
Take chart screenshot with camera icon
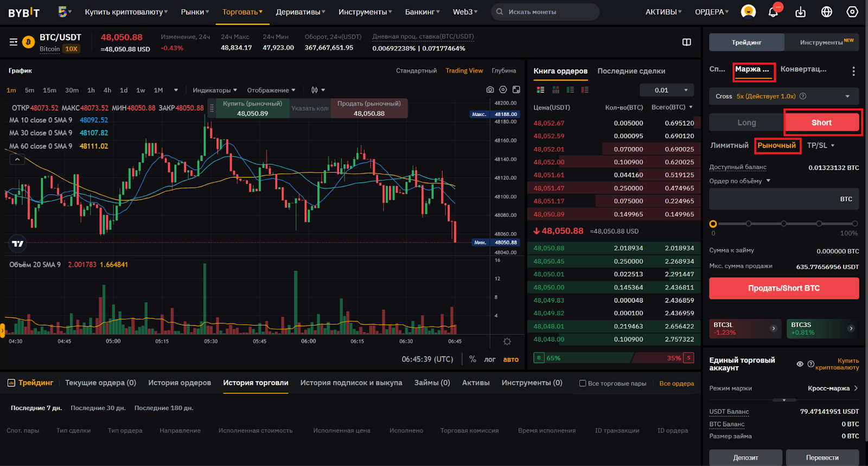coord(490,90)
